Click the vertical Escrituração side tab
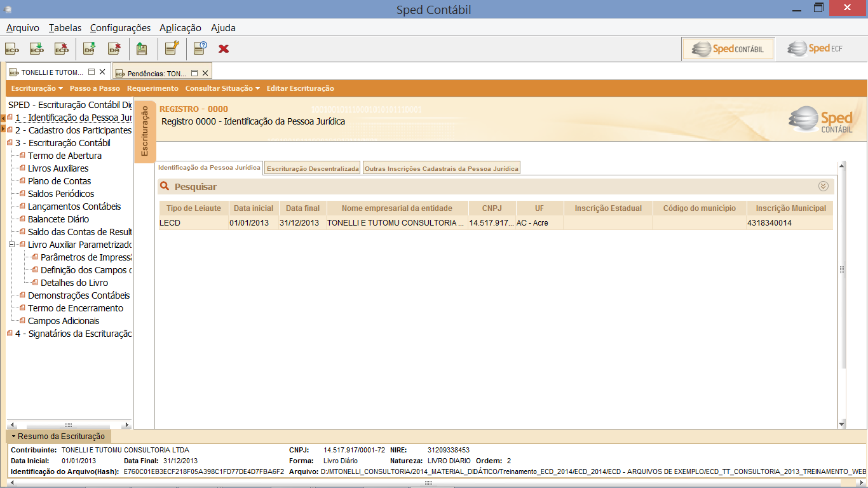This screenshot has height=488, width=868. (145, 132)
